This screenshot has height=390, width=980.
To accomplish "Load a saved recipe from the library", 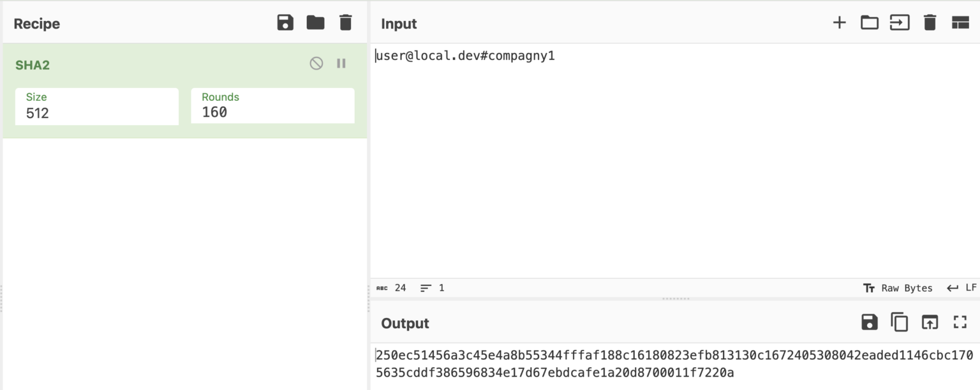I will [315, 22].
